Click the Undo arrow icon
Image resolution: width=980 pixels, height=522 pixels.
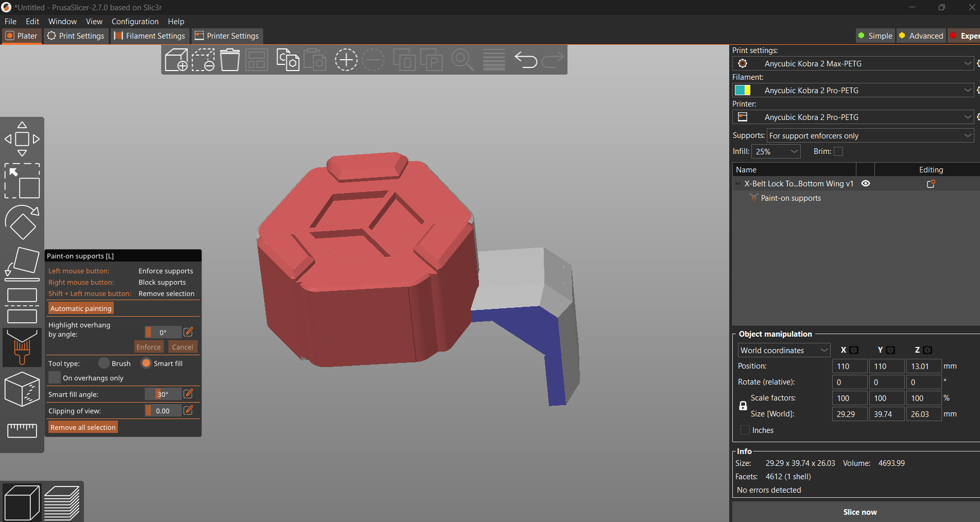(x=526, y=60)
